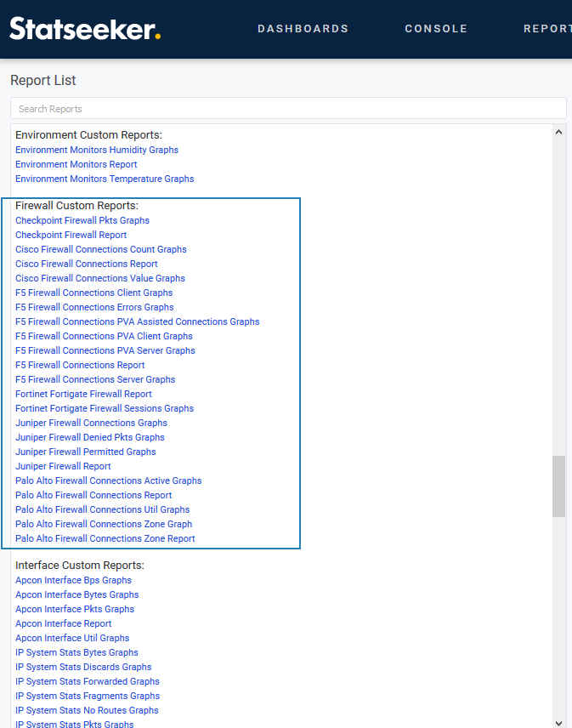572x728 pixels.
Task: Click the report list scrollbar thumb
Action: tap(558, 486)
